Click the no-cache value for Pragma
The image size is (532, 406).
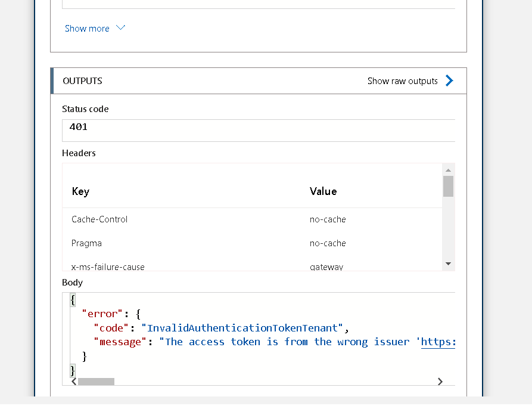328,243
